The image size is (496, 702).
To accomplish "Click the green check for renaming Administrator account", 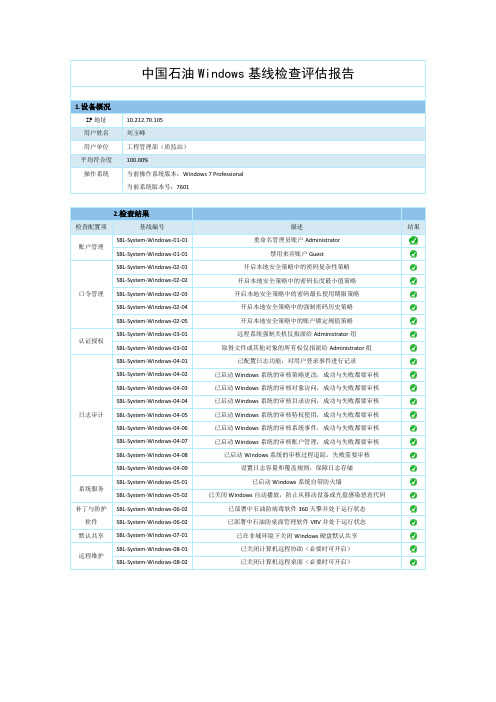I will click(x=413, y=240).
